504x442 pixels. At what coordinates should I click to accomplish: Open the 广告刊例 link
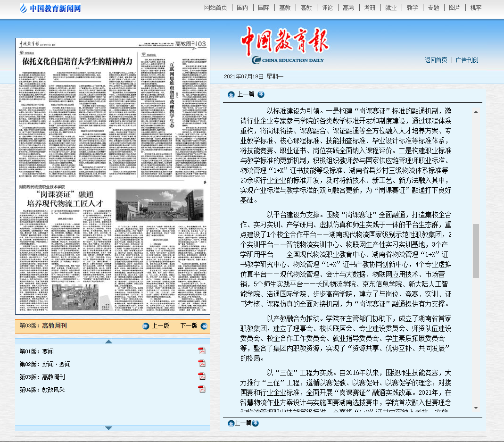point(467,60)
